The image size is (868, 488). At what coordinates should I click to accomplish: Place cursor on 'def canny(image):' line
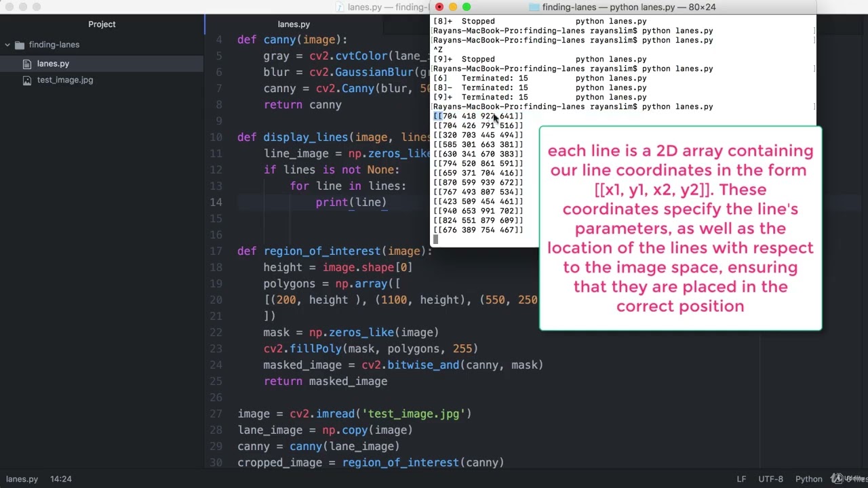292,39
